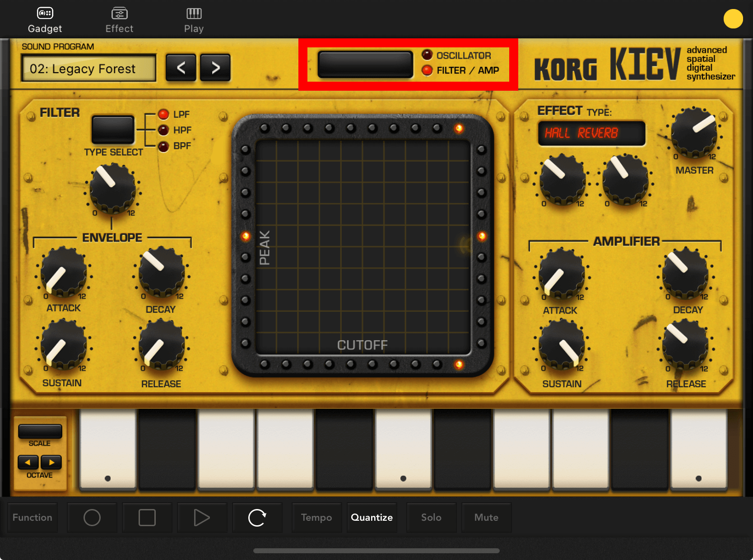Click the amplifier ATTACK knob
The width and height of the screenshot is (753, 560).
click(562, 273)
